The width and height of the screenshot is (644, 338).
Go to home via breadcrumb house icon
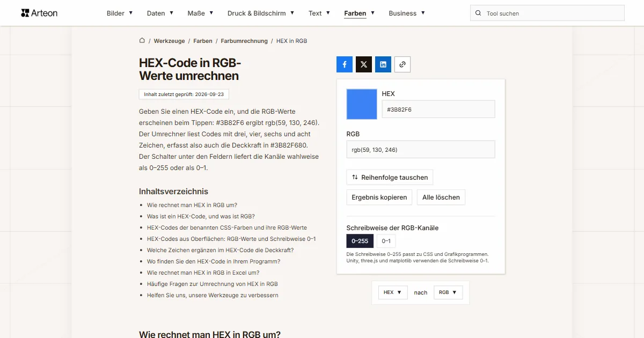142,40
